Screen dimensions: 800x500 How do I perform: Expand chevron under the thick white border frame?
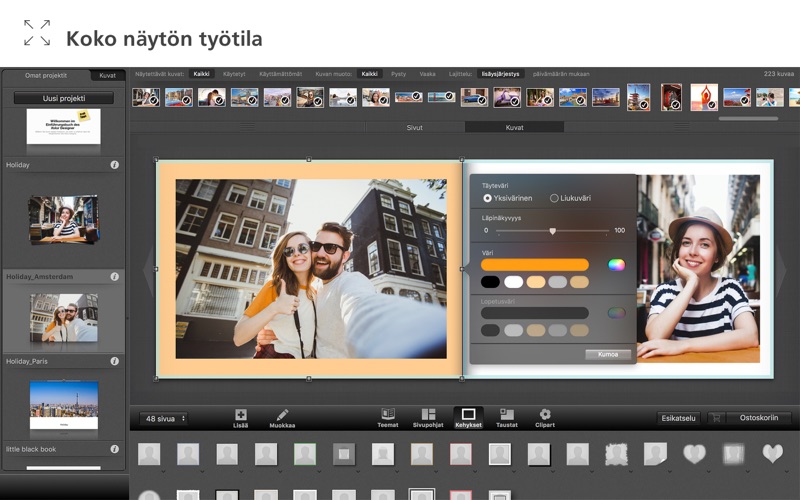[x=514, y=471]
